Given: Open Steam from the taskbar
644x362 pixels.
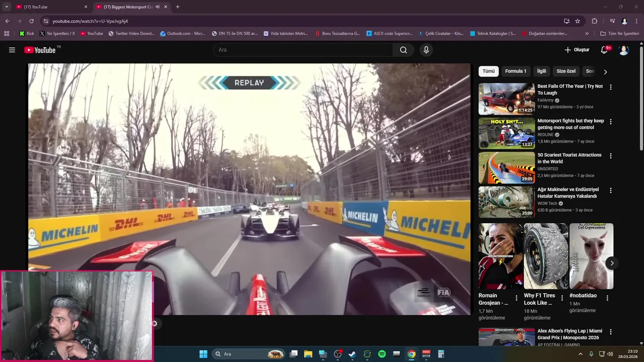Looking at the screenshot, I should pos(352,354).
